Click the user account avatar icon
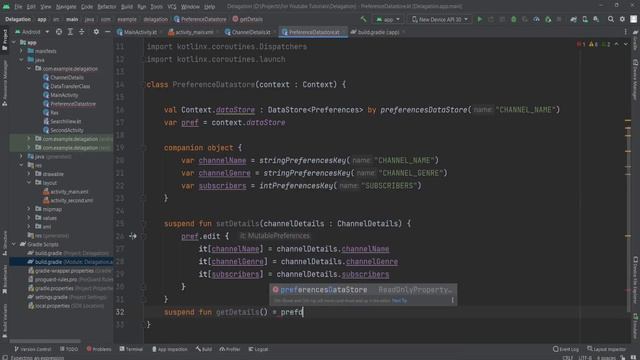 coord(633,19)
